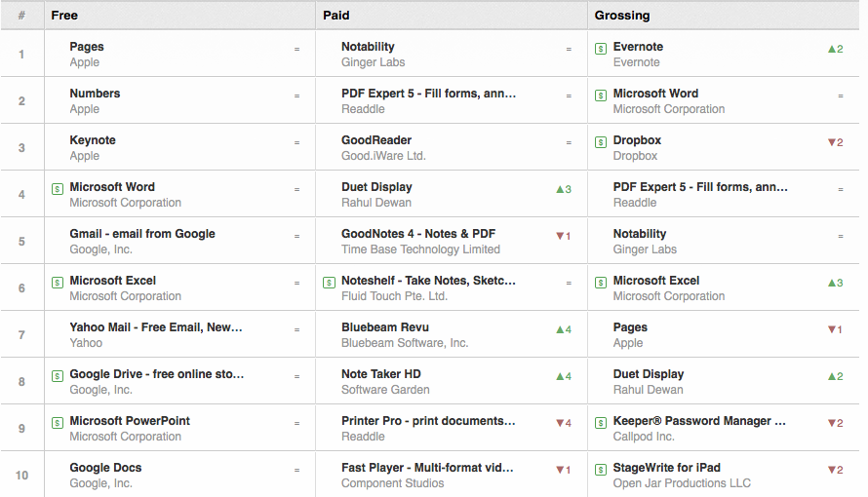Click the in-app purchase icon beside Free Microsoft Excel
Image resolution: width=868 pixels, height=497 pixels.
tap(57, 283)
